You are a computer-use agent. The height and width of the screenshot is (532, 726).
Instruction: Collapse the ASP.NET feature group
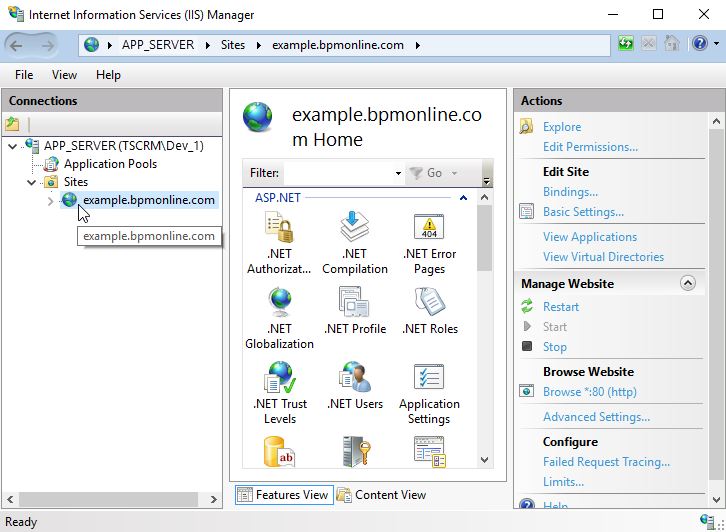pos(463,198)
